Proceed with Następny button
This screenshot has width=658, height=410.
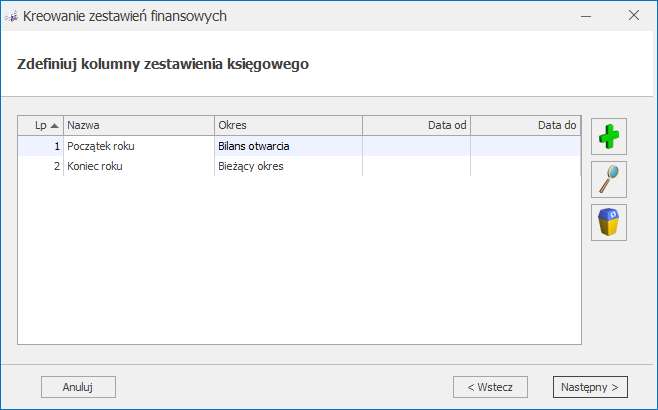(589, 386)
